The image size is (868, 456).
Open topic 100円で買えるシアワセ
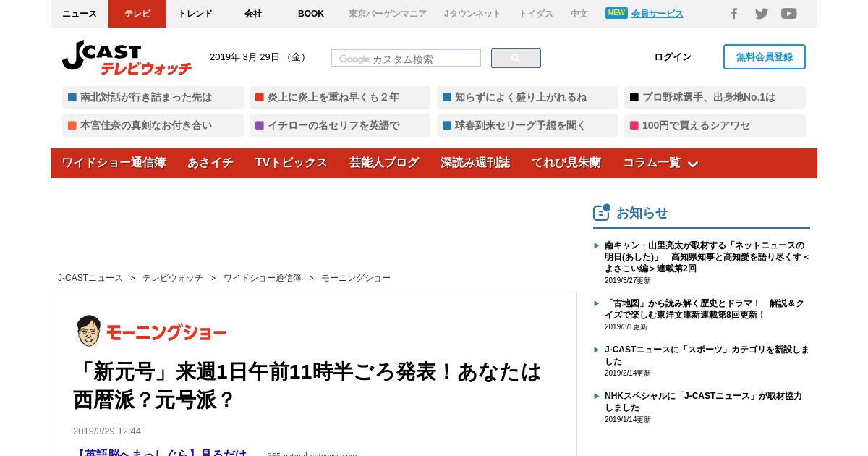point(715,125)
